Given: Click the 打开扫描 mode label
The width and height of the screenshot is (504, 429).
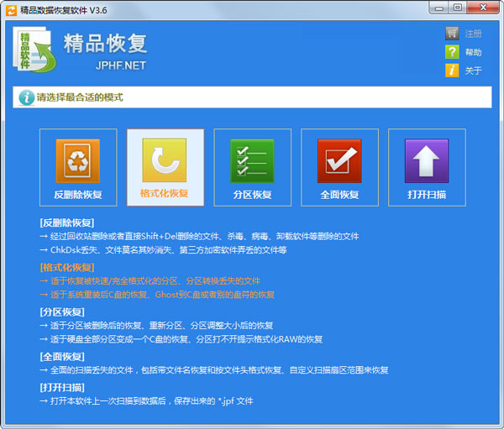Looking at the screenshot, I should [427, 195].
